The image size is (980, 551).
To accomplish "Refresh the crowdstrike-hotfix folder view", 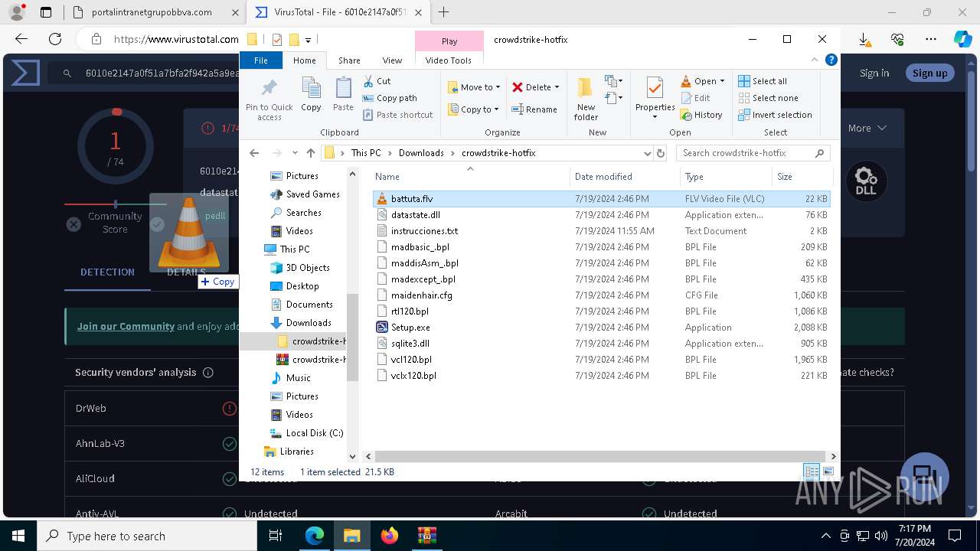I will point(661,153).
